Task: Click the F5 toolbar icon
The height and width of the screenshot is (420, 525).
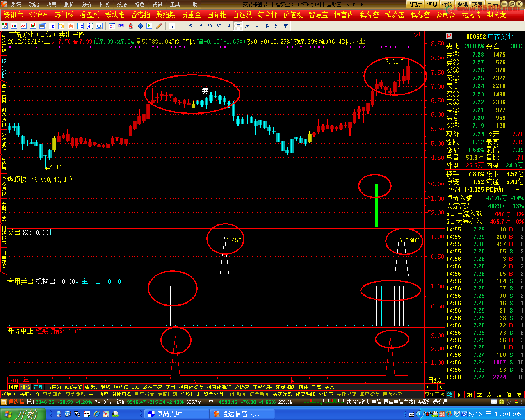Action: click(171, 26)
